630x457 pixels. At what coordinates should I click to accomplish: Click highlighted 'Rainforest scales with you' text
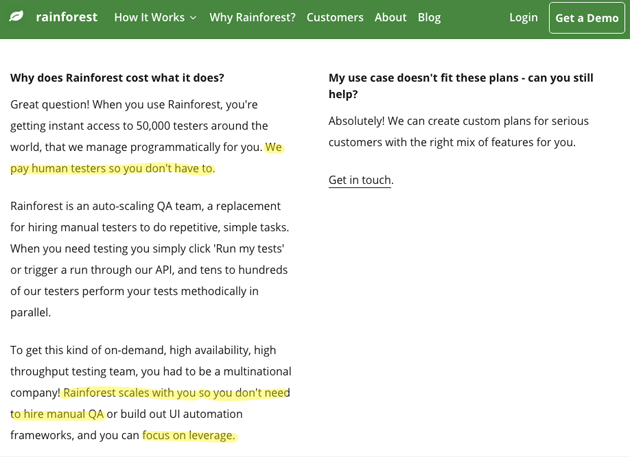130,393
